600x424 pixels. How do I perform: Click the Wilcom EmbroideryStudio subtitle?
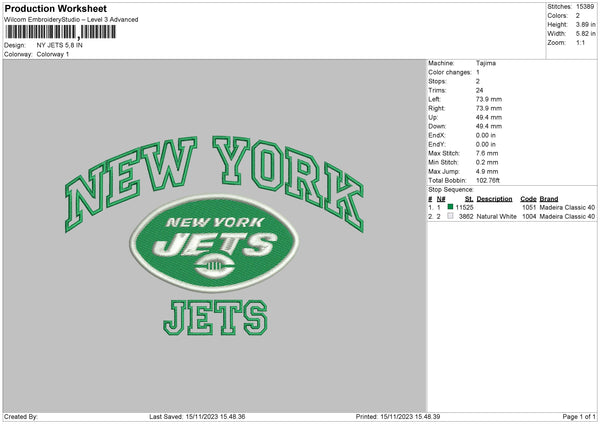[x=71, y=20]
